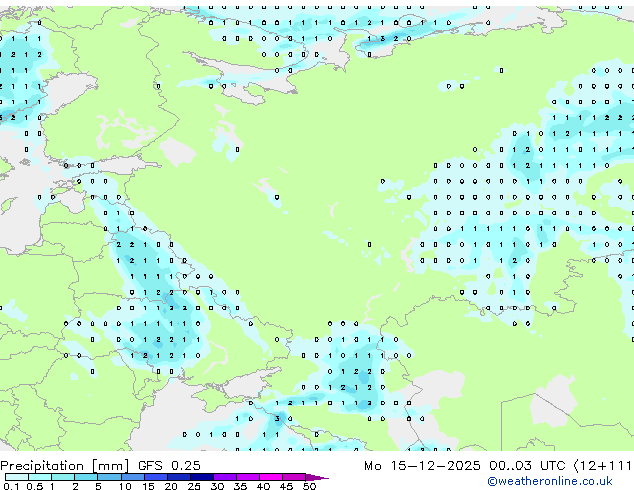Pick the violet swatch between 35 and 40
Screen dimensions: 634x490
pos(248,477)
